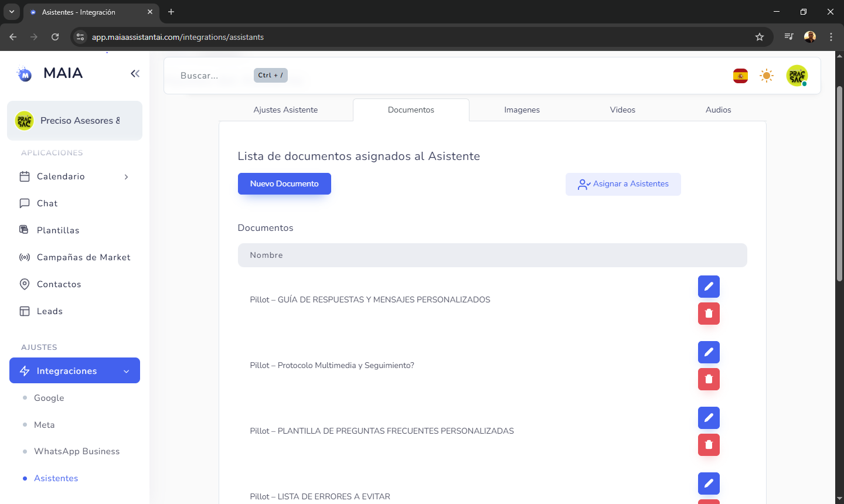
Task: Open WhatsApp Business integration
Action: pos(77,451)
